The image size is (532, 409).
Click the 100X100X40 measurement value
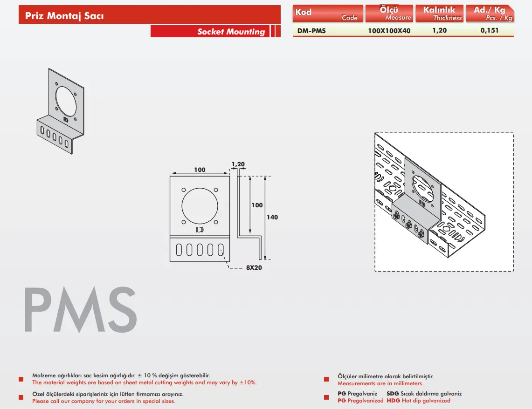pos(389,31)
